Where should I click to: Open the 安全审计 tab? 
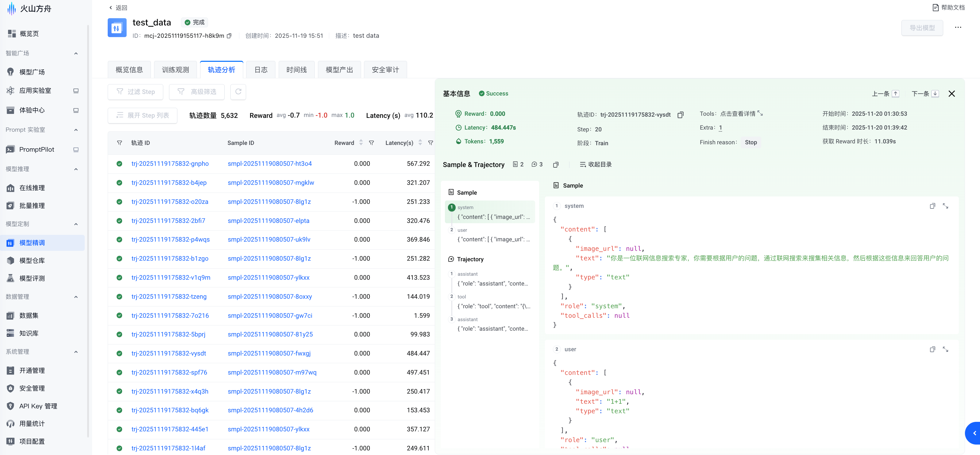coord(385,70)
